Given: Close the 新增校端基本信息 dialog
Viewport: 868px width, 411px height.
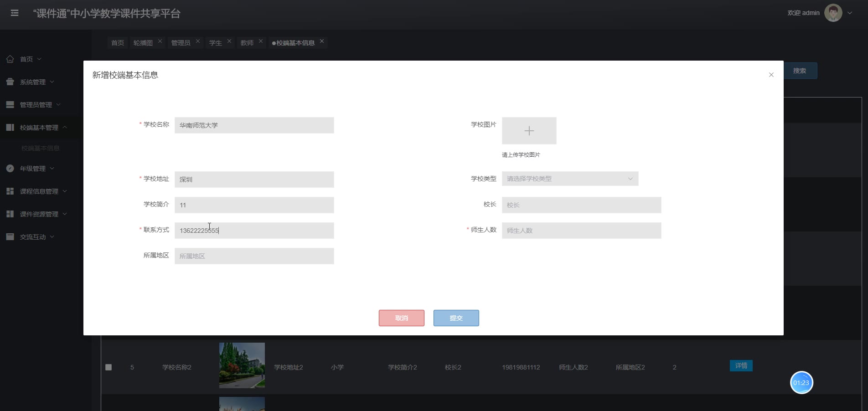Looking at the screenshot, I should 771,75.
